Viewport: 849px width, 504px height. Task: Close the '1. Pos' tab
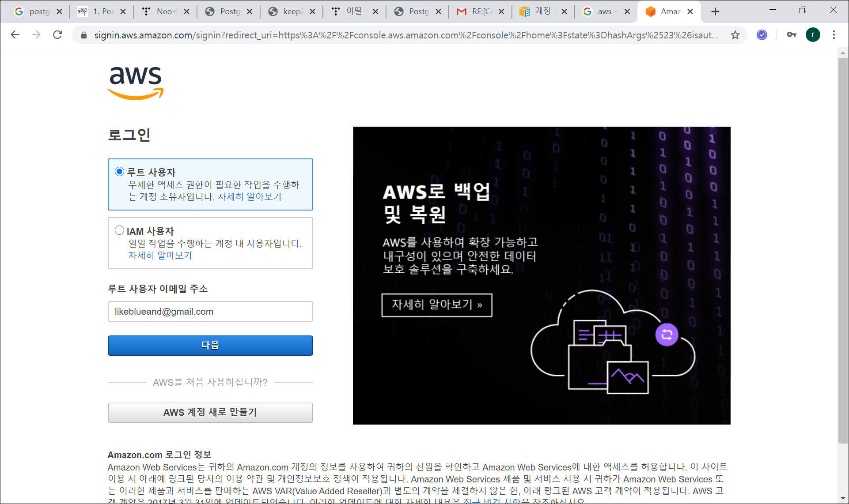click(x=123, y=12)
